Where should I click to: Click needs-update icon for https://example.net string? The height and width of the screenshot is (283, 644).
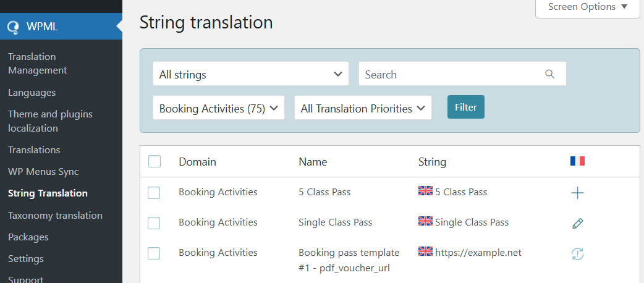tap(577, 254)
